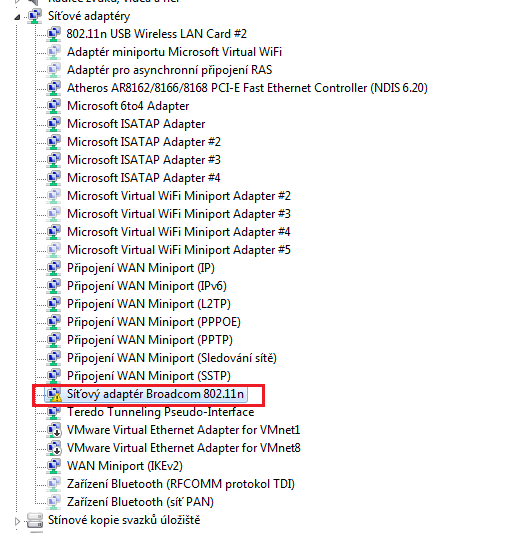Image resolution: width=511 pixels, height=533 pixels.
Task: Click the 802.11n USB Wireless LAN Card icon
Action: pos(54,34)
